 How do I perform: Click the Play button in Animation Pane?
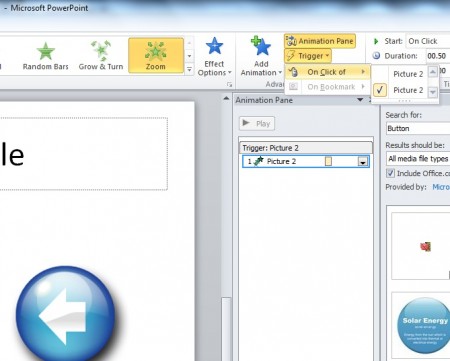(257, 124)
